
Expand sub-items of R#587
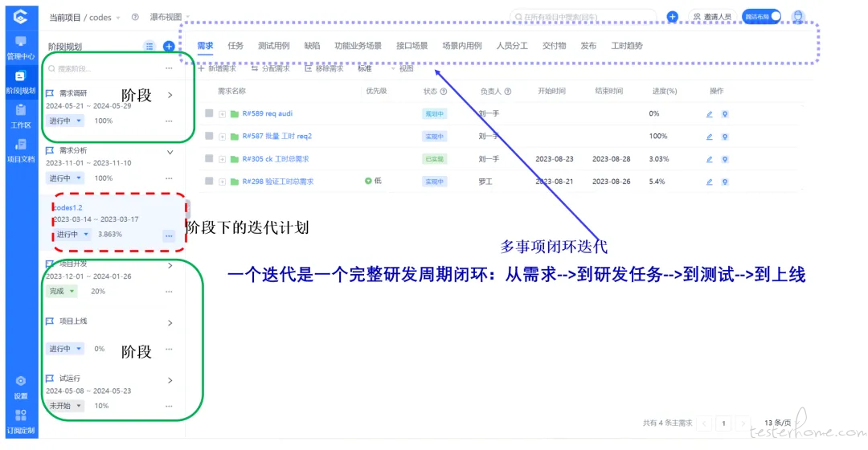(222, 137)
